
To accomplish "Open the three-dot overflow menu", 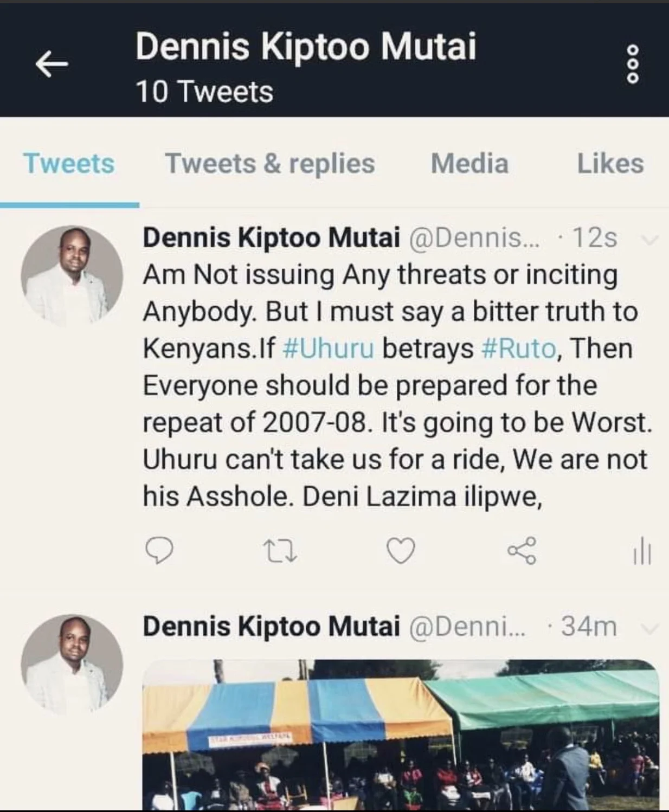I will point(633,65).
